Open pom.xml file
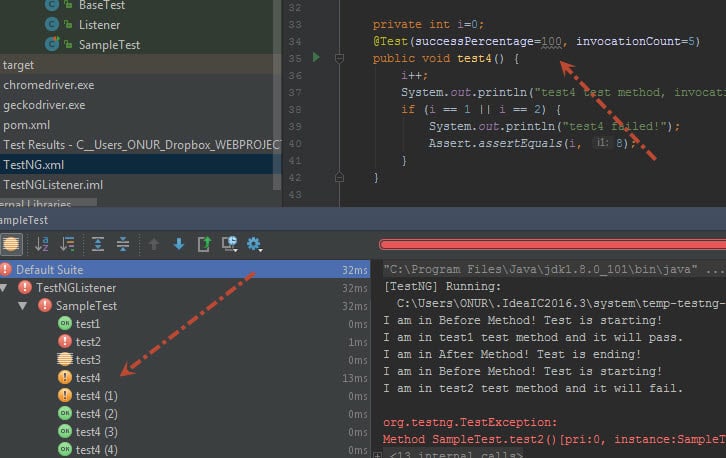 click(x=26, y=125)
